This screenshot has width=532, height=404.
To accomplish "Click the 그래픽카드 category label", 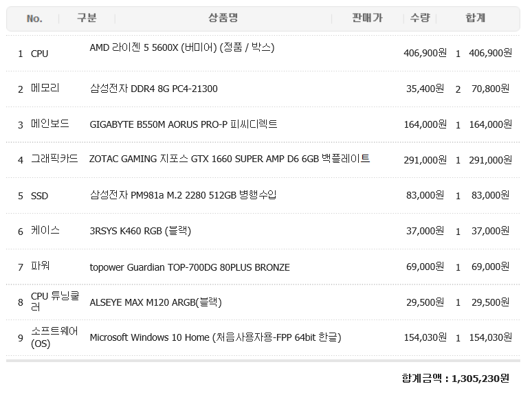I will pos(54,159).
